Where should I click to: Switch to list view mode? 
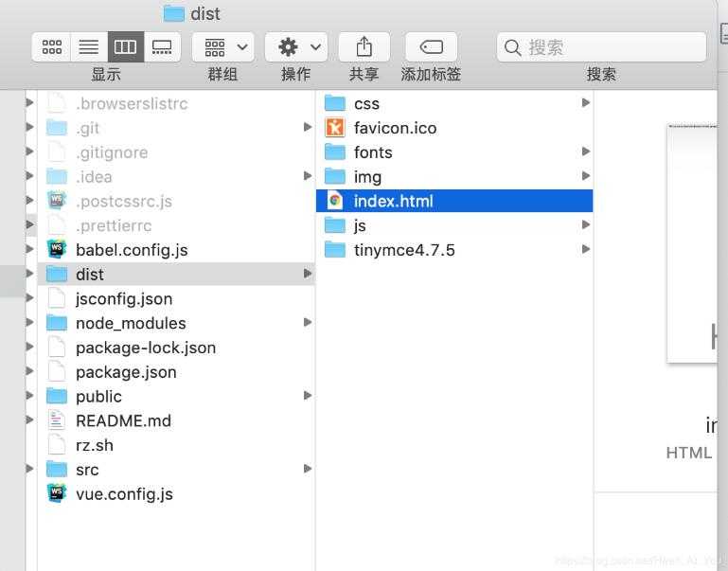click(x=88, y=46)
